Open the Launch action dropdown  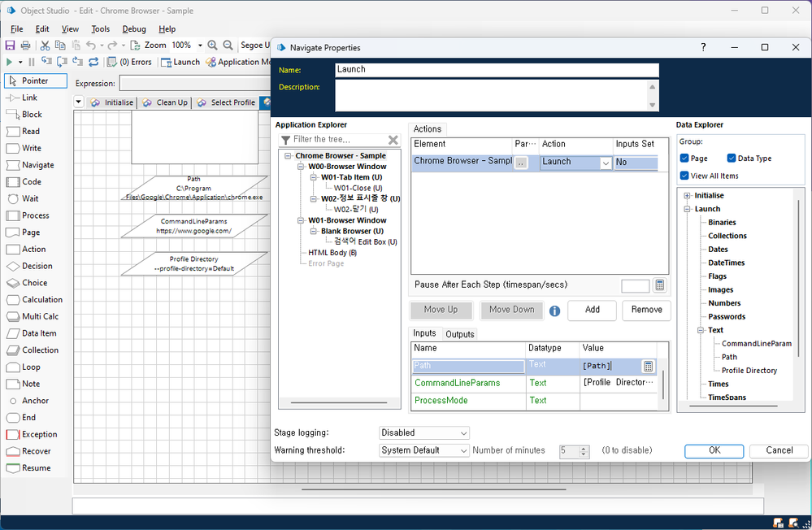coord(606,163)
